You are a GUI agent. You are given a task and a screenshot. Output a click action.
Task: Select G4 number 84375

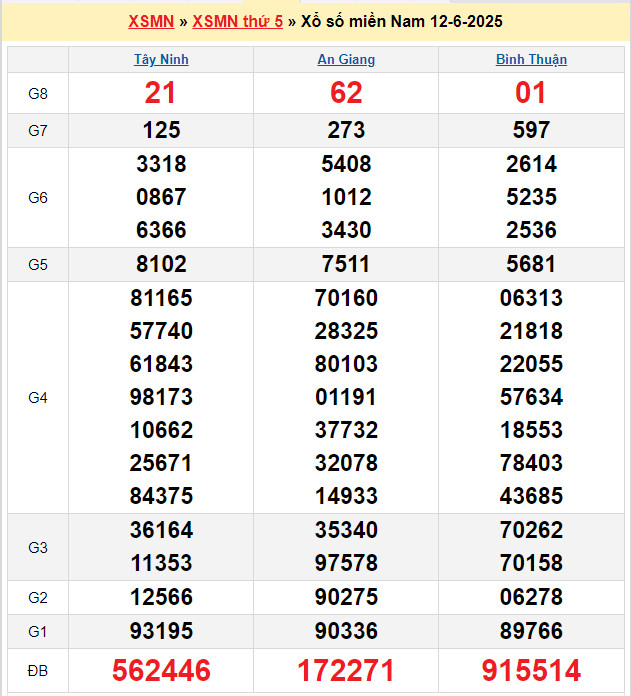pyautogui.click(x=161, y=496)
